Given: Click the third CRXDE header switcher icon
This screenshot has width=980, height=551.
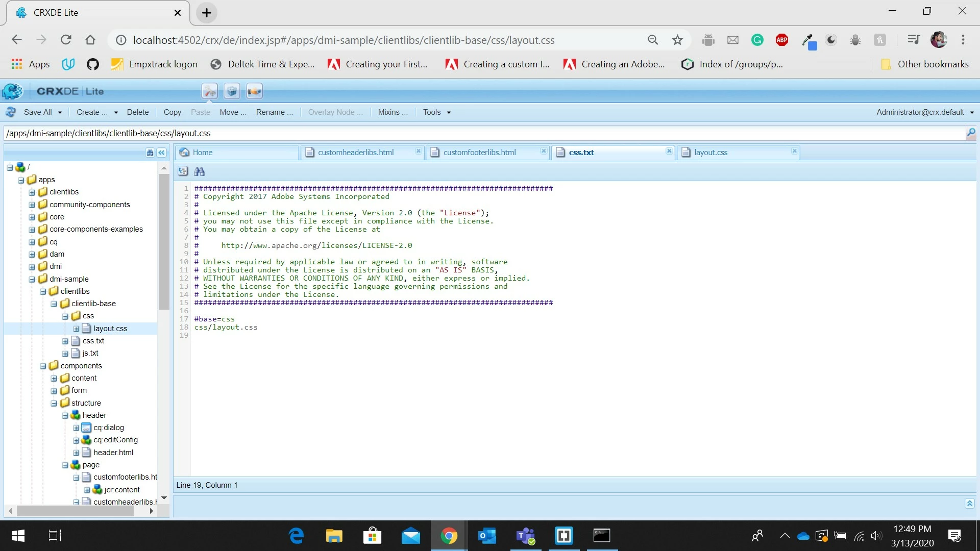Looking at the screenshot, I should click(x=254, y=91).
